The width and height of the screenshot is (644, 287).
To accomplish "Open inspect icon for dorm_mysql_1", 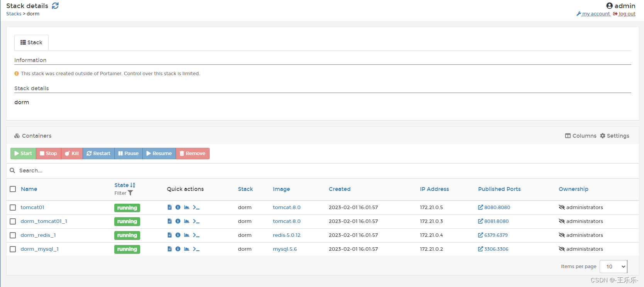I will [178, 249].
